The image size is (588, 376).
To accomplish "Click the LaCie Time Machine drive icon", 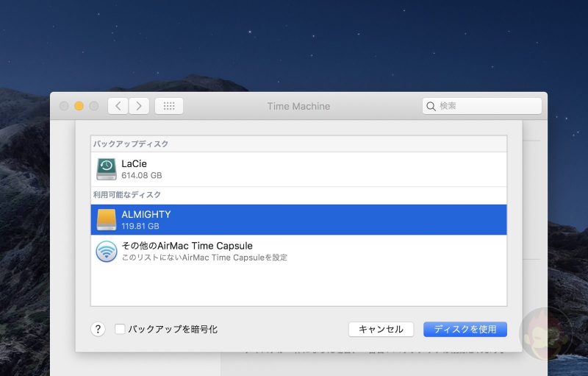I will click(107, 169).
